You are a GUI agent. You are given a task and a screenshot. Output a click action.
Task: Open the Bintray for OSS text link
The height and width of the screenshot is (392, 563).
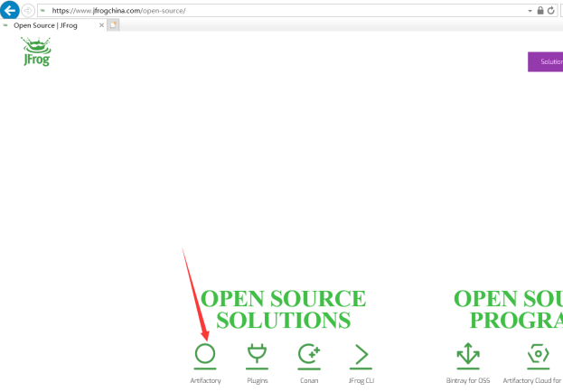coord(468,380)
